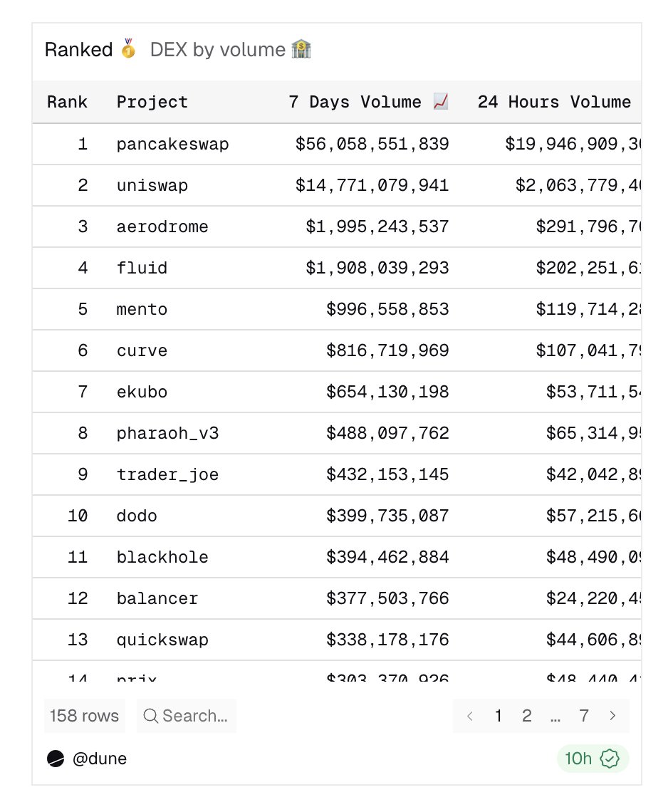Click the magnifier icon in the search box
The image size is (668, 812).
pyautogui.click(x=150, y=716)
